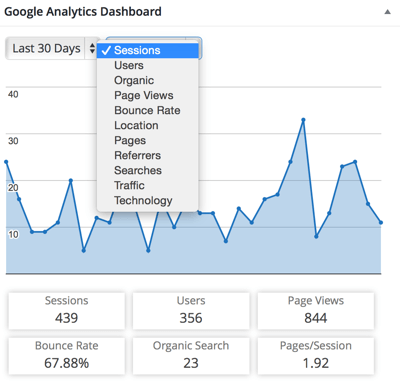Click the Sessions 439 stat card
The height and width of the screenshot is (381, 400).
click(67, 311)
